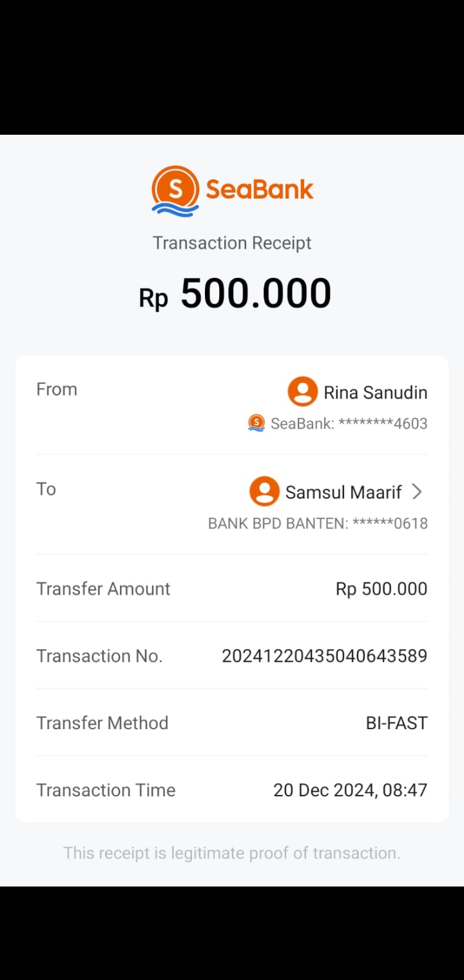Click the small SeaBank icon beside account number
The width and height of the screenshot is (464, 980).
(x=256, y=423)
